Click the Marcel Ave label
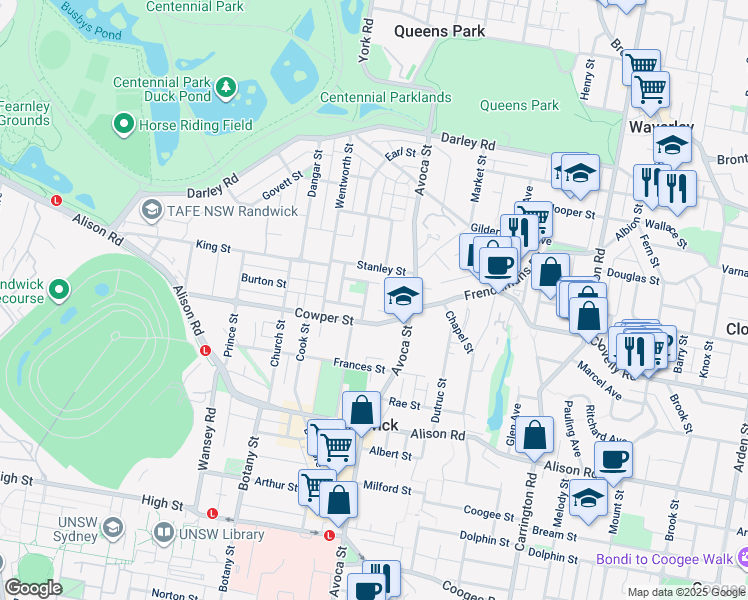Image resolution: width=748 pixels, height=600 pixels. (600, 380)
